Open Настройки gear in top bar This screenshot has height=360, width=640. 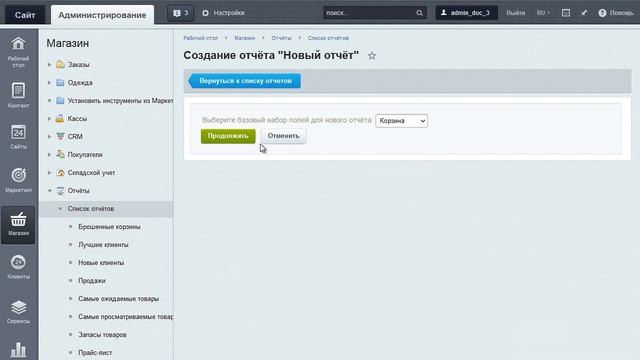pos(223,13)
